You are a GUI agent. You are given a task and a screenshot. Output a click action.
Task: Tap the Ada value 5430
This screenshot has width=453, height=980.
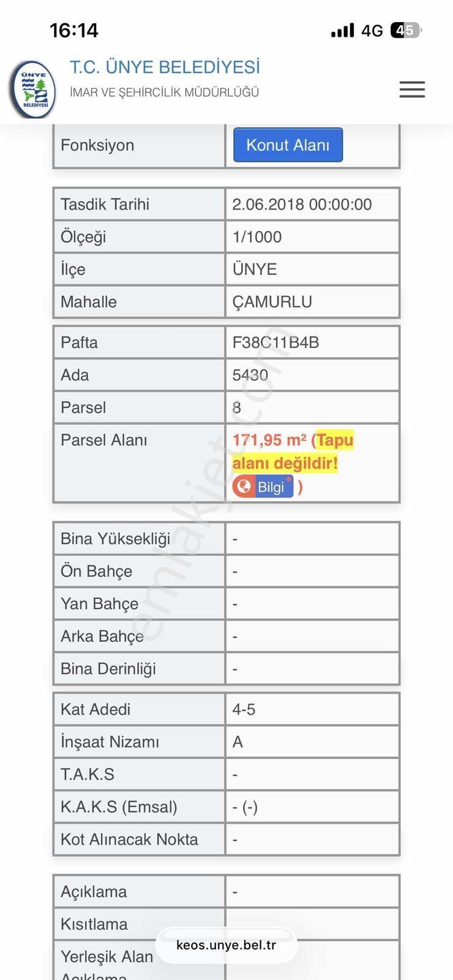250,375
